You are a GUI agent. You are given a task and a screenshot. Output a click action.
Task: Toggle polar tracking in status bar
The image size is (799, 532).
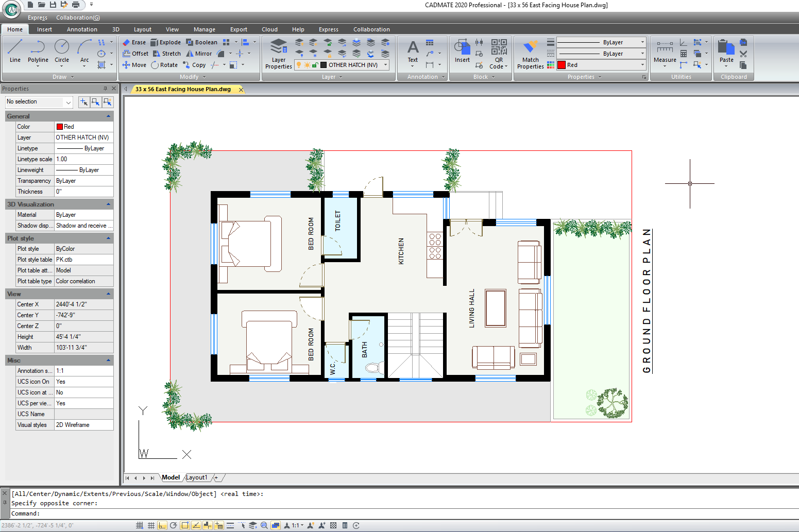click(174, 526)
